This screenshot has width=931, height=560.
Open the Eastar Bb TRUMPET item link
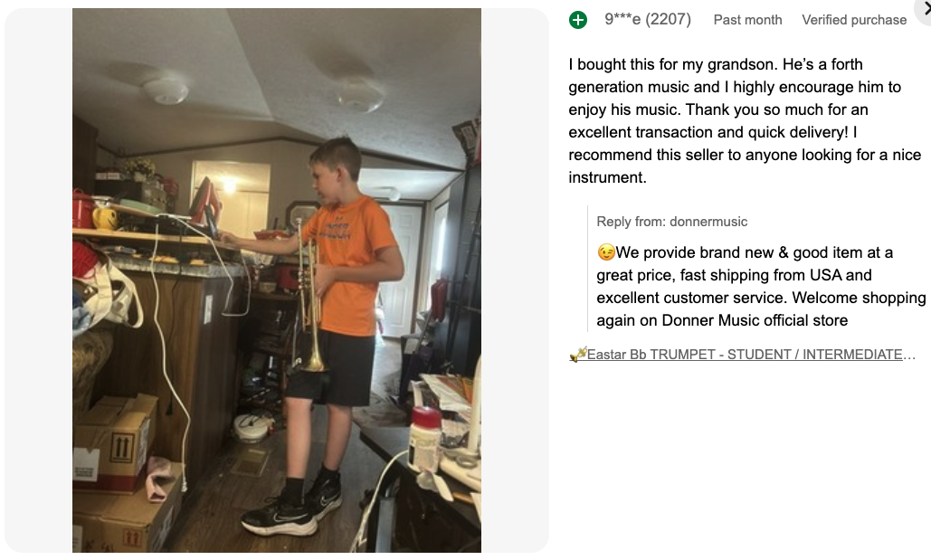click(x=751, y=355)
